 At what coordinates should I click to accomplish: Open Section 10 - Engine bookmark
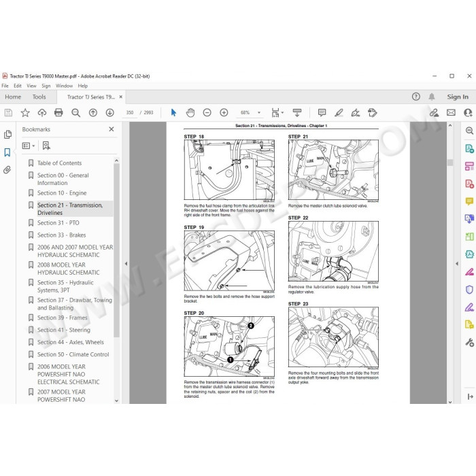[x=62, y=193]
